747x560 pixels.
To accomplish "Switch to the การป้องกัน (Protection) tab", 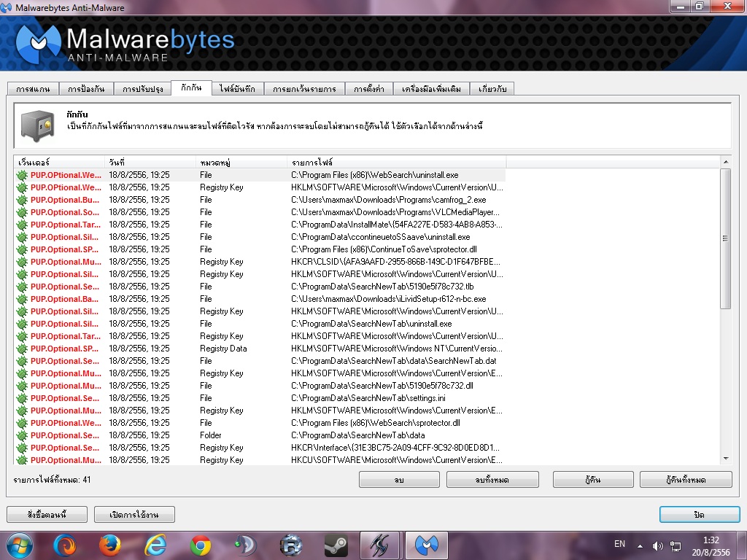I will [86, 88].
